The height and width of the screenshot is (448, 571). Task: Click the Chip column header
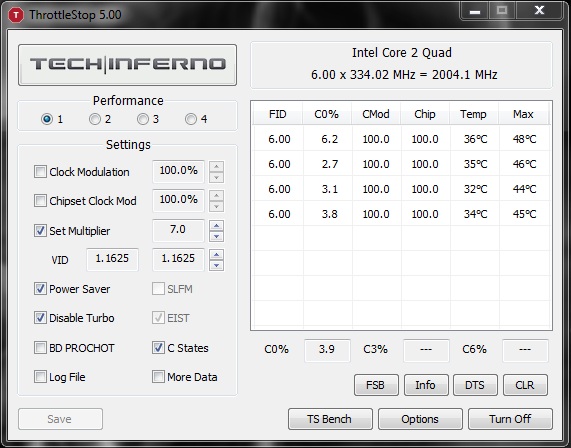[x=425, y=114]
